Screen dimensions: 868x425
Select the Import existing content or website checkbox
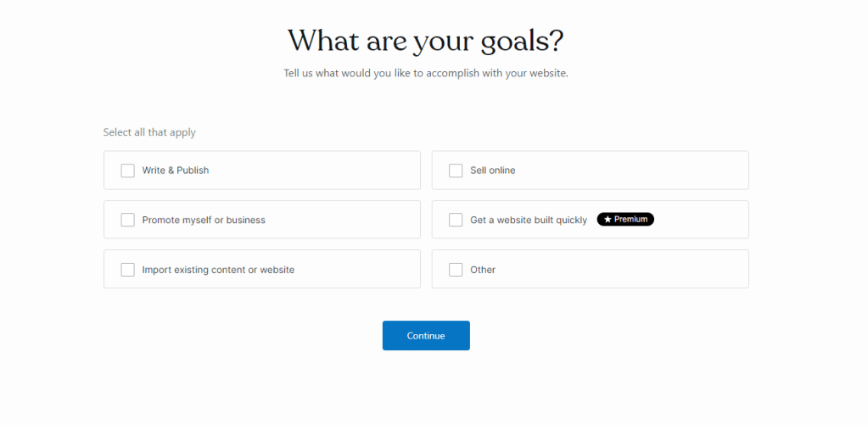point(128,270)
